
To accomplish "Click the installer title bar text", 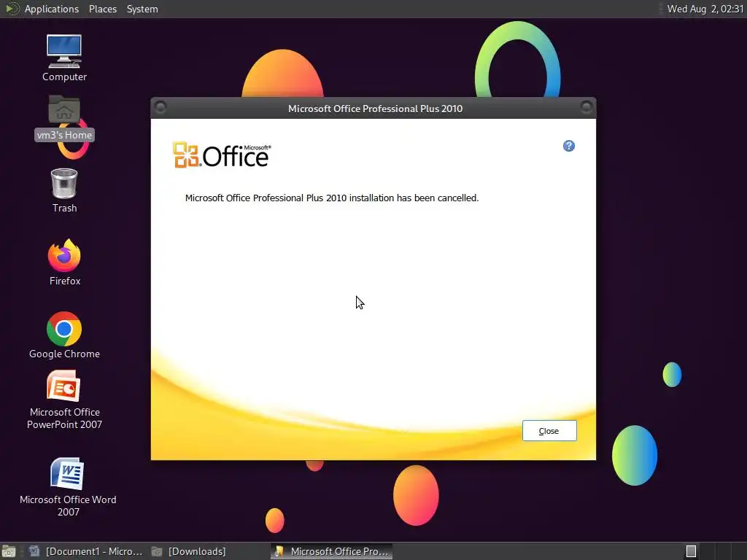I will click(x=376, y=109).
